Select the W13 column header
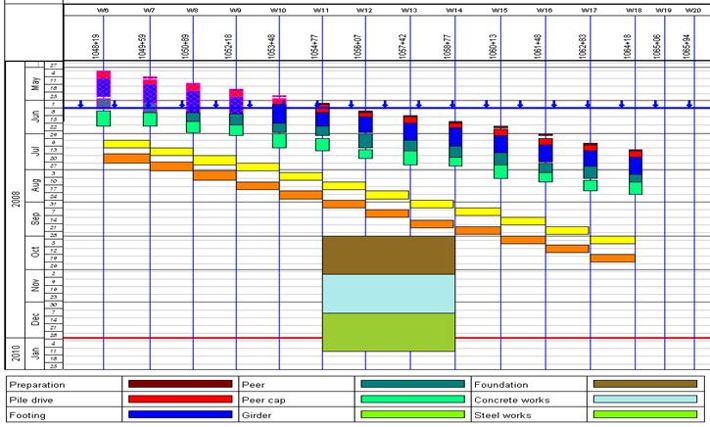This screenshot has width=710, height=427. (409, 10)
